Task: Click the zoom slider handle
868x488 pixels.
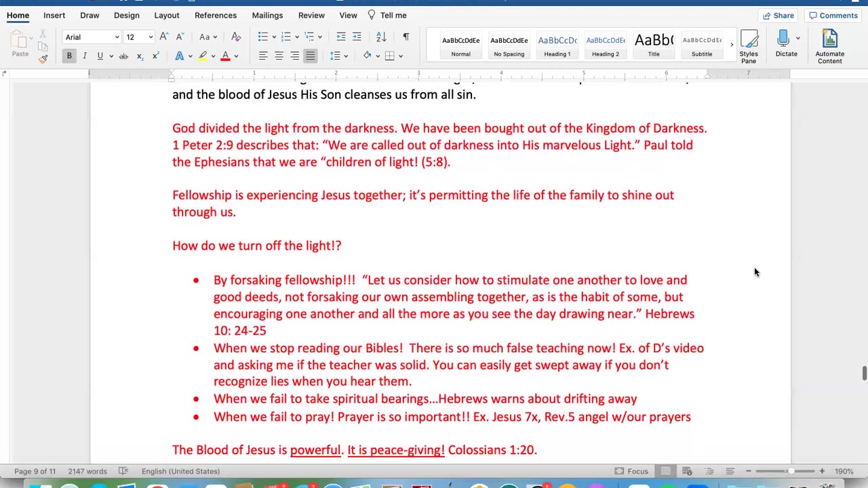Action: point(791,471)
